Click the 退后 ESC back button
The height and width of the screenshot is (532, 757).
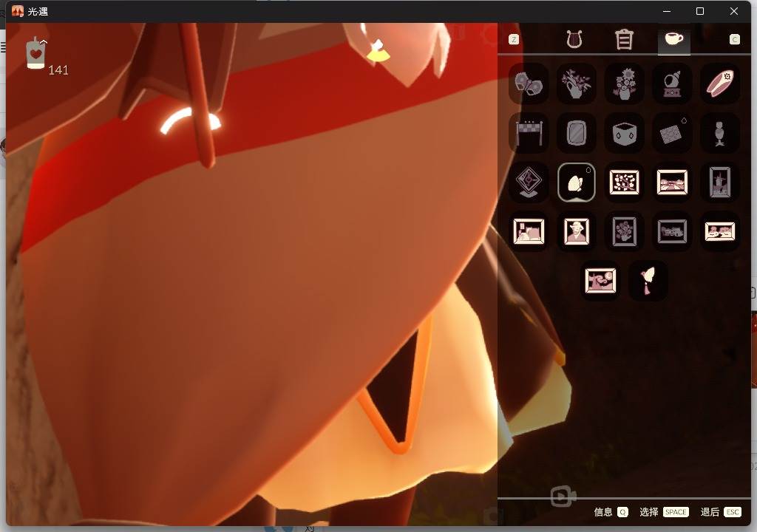click(x=721, y=512)
